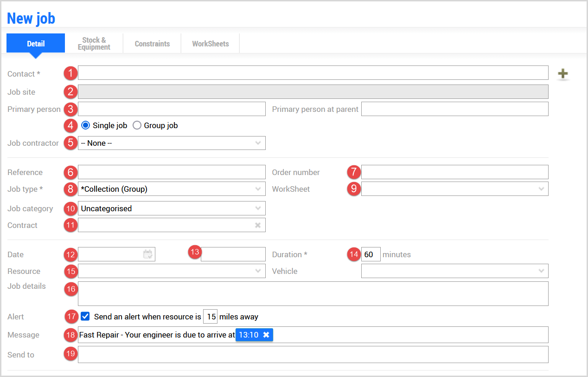Select the Single job radio button

tap(85, 125)
